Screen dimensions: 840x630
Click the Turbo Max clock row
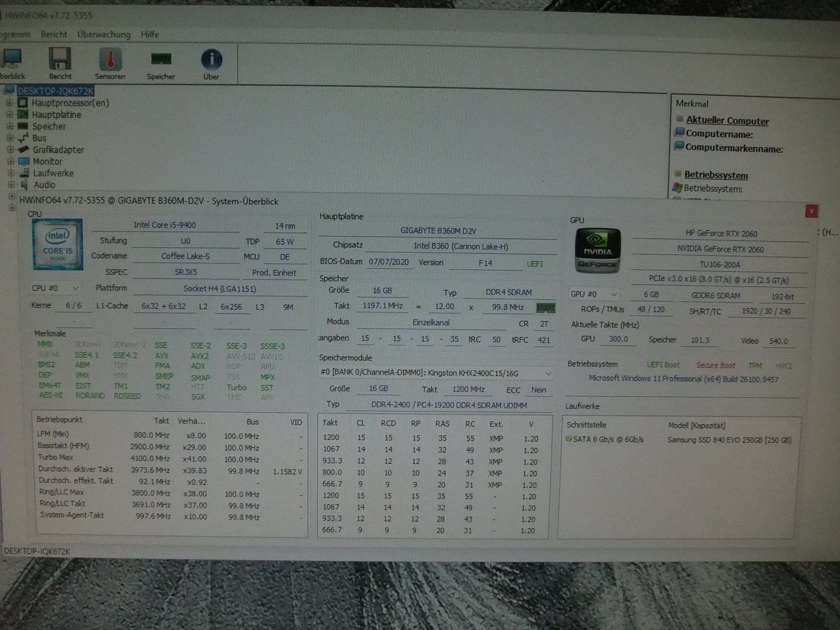point(170,459)
